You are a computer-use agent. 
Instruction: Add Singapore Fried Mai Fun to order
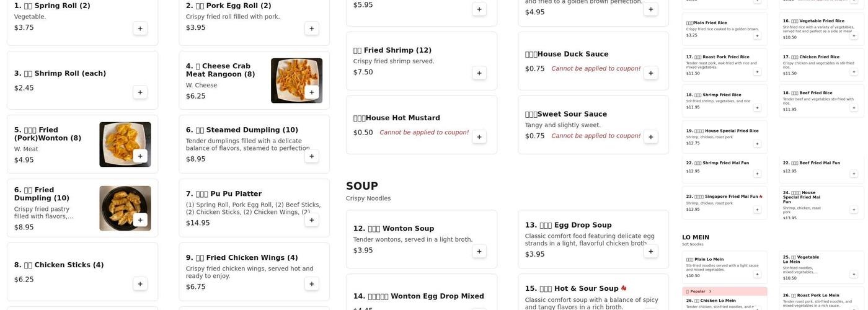pyautogui.click(x=757, y=210)
